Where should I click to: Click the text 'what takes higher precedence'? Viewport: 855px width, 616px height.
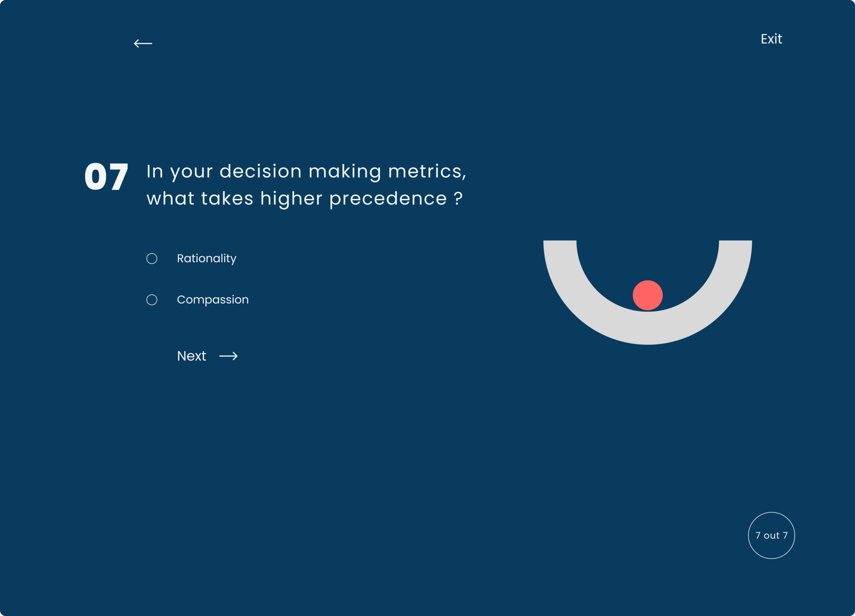click(x=296, y=199)
